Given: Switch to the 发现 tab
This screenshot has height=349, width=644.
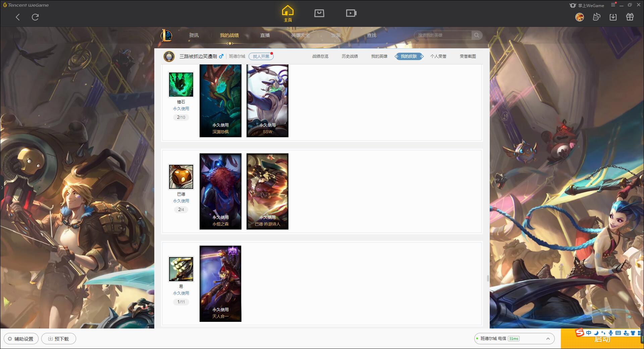Looking at the screenshot, I should click(336, 35).
